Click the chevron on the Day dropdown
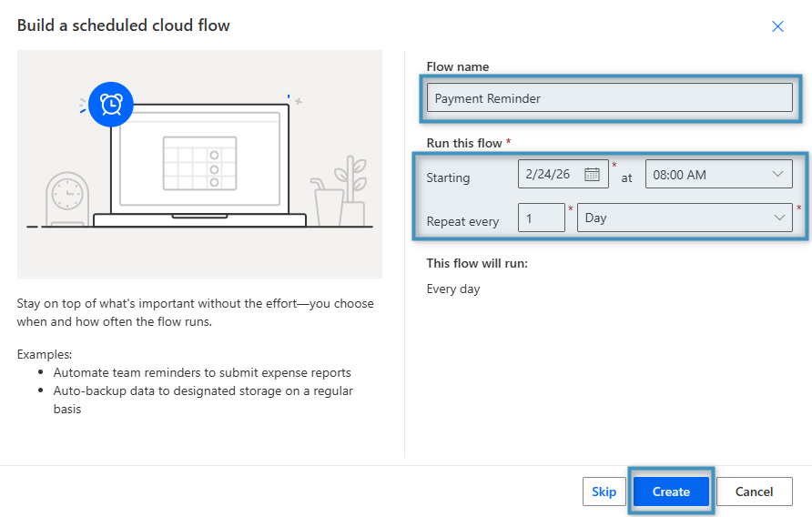Viewport: 812px width, 517px height. 779,218
